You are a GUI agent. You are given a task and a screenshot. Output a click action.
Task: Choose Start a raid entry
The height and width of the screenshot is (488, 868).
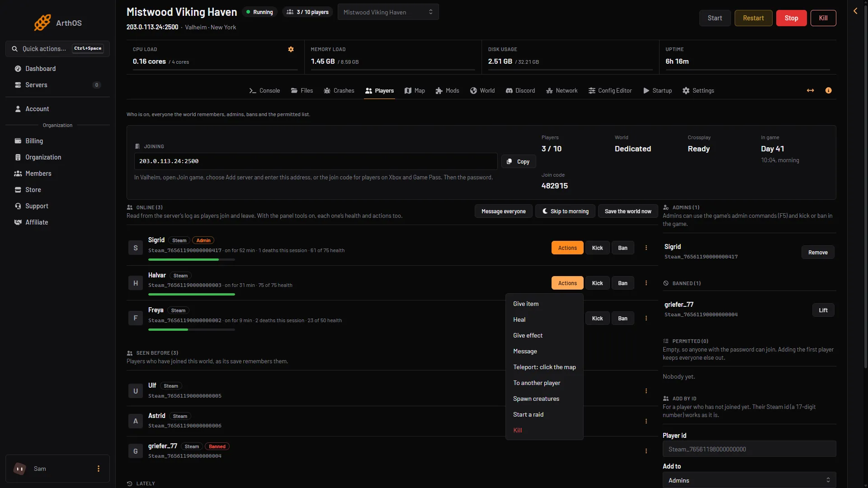pyautogui.click(x=544, y=415)
